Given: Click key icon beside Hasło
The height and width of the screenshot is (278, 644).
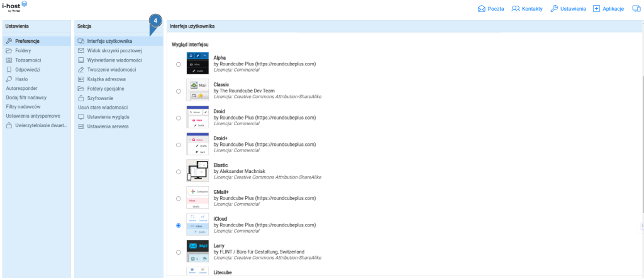Looking at the screenshot, I should pos(9,79).
